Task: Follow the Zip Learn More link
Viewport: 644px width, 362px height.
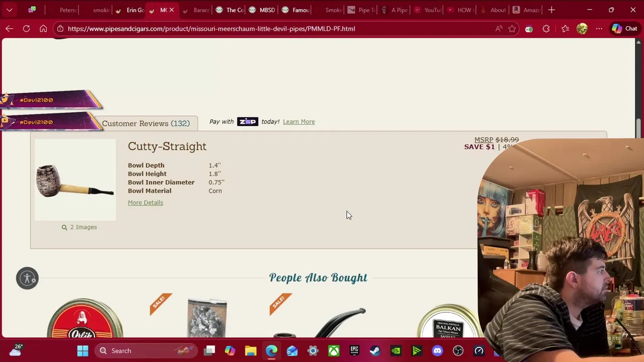Action: click(x=299, y=122)
